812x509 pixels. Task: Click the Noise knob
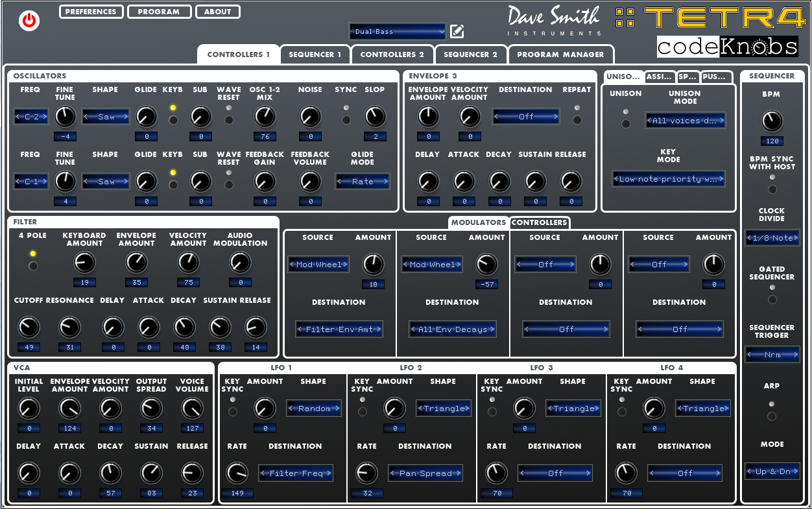coord(311,117)
